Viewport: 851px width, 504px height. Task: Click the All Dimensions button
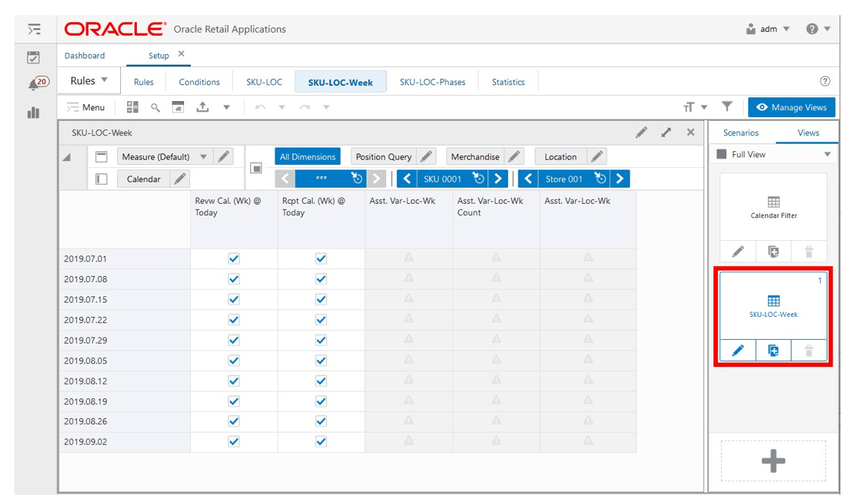[308, 157]
